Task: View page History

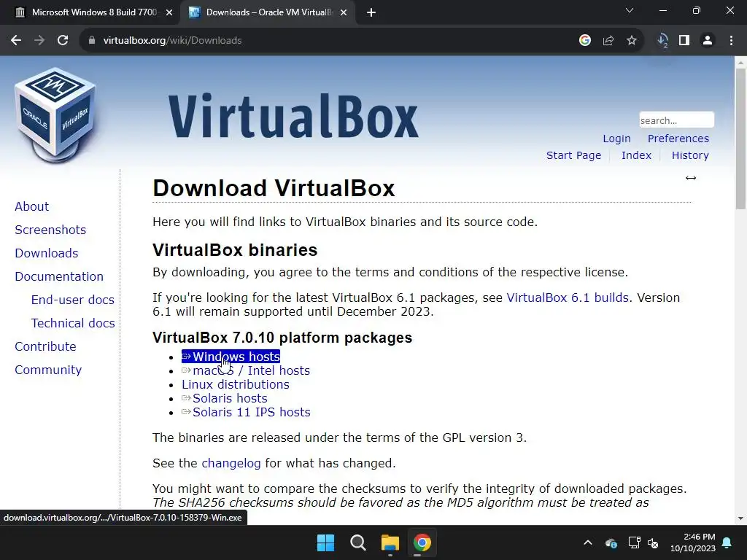Action: [690, 155]
